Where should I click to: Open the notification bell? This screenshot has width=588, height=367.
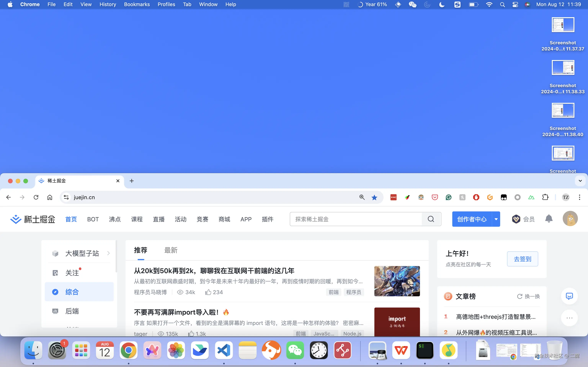coord(549,219)
